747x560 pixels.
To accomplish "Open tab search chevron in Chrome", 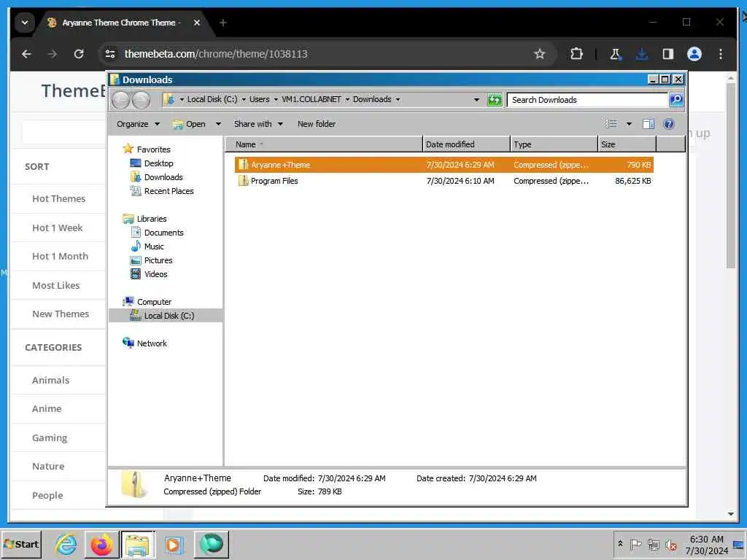I will pos(25,23).
